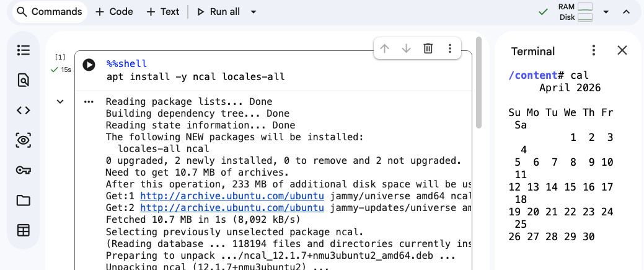Open the Variables inspector eye icon
The width and height of the screenshot is (644, 270).
tap(24, 140)
